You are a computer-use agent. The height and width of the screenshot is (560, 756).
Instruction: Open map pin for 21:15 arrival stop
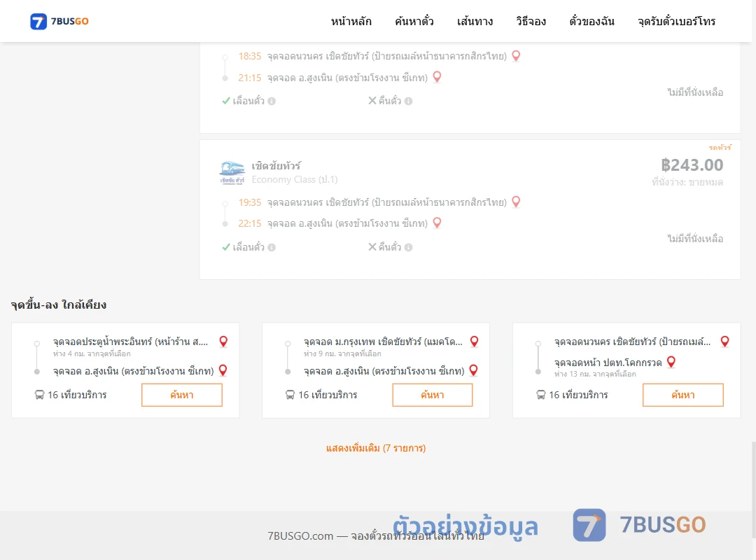tap(437, 77)
